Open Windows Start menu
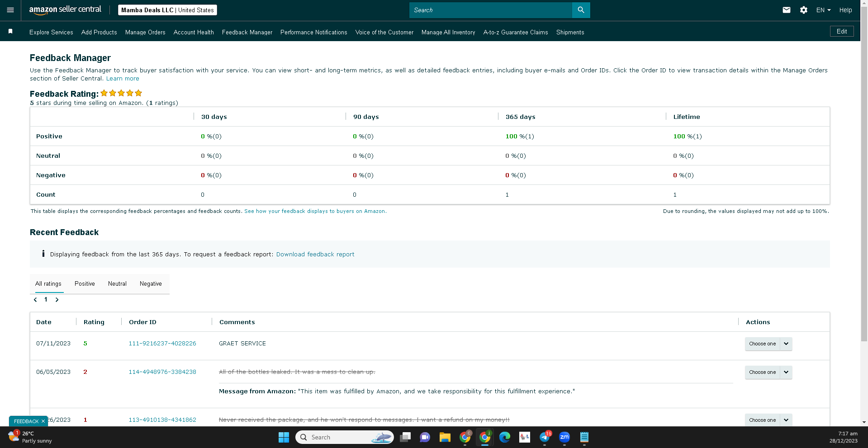Image resolution: width=868 pixels, height=448 pixels. [x=284, y=437]
